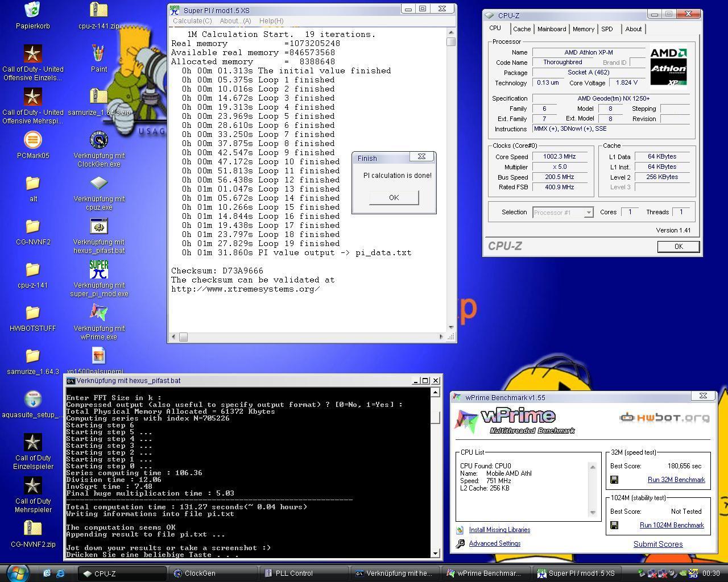Viewport: 728px width, 582px height.
Task: Click the scroll-down arrow of wPrime CPU List
Action: click(x=592, y=513)
